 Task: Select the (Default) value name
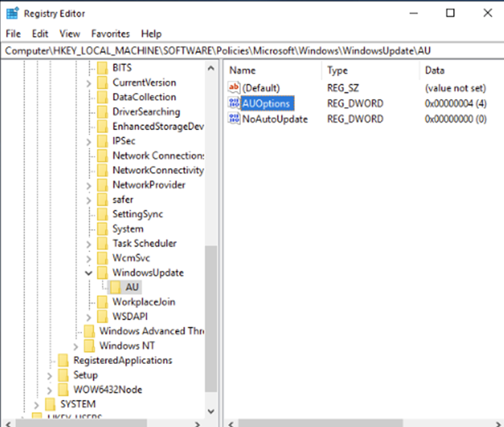(x=261, y=87)
